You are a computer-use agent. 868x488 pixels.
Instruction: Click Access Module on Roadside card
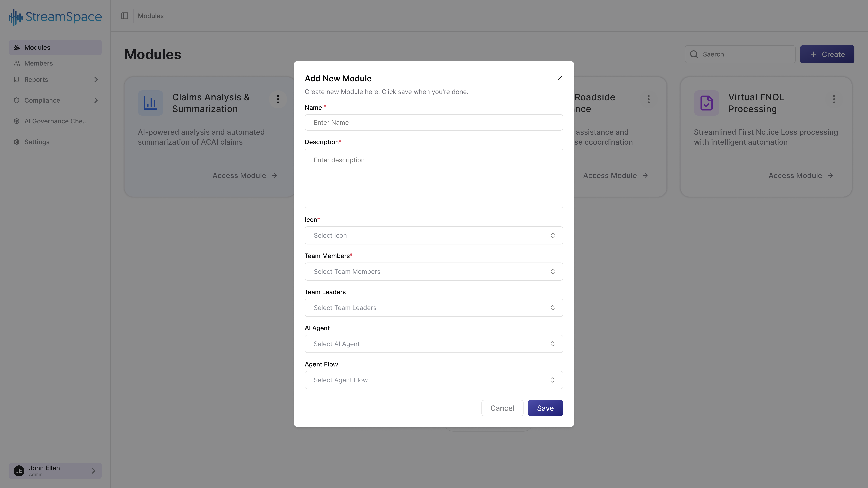[x=616, y=175]
